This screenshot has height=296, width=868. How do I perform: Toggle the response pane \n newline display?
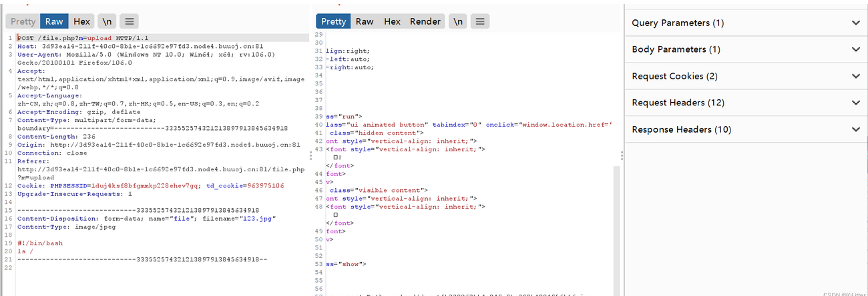(x=457, y=21)
